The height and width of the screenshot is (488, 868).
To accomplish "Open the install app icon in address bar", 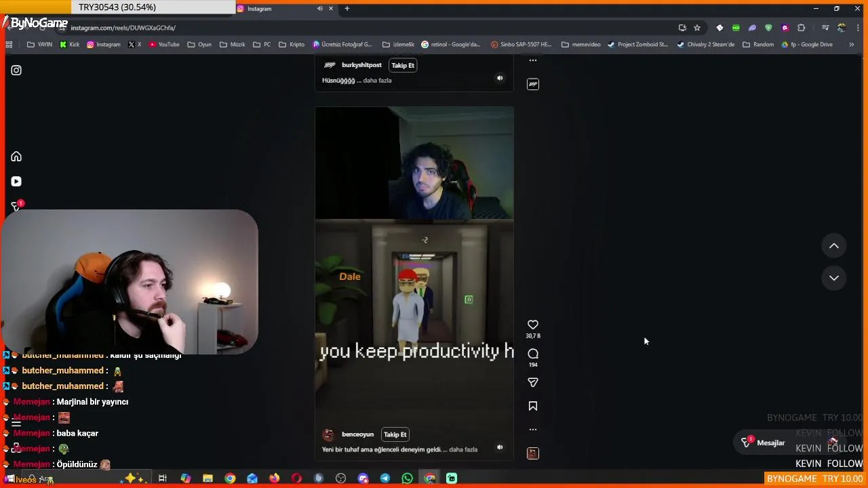I will point(682,28).
